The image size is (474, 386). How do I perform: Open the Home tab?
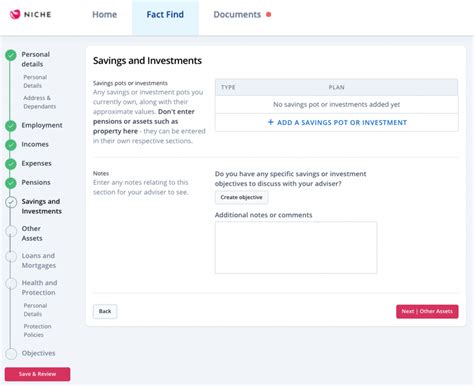(104, 15)
